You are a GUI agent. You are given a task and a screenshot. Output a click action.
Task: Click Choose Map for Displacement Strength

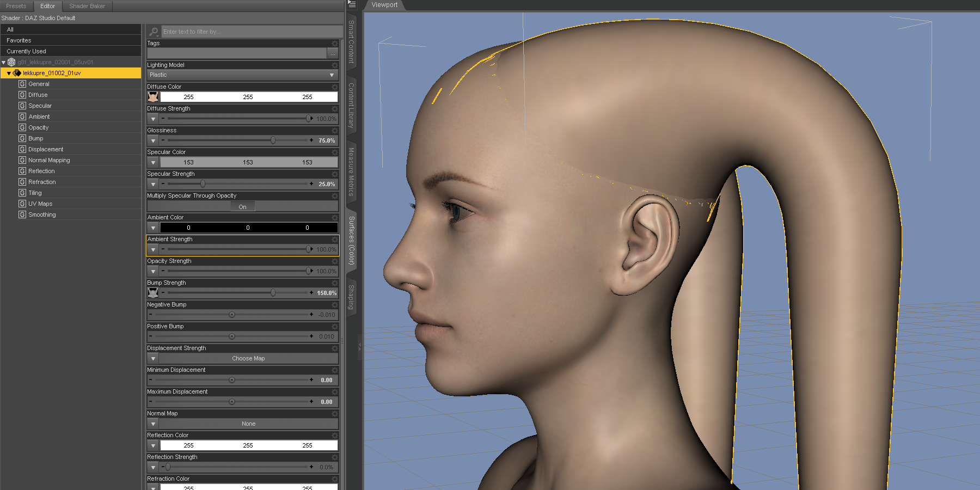(248, 358)
